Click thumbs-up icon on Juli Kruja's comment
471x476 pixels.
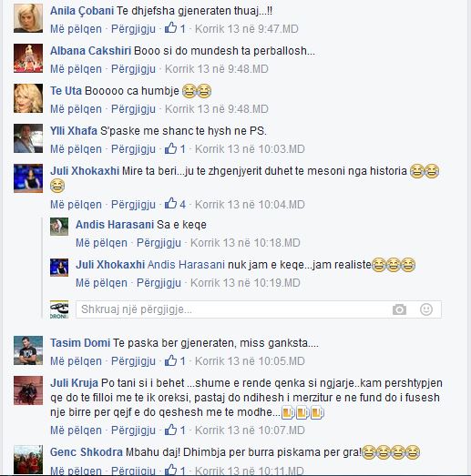[170, 430]
